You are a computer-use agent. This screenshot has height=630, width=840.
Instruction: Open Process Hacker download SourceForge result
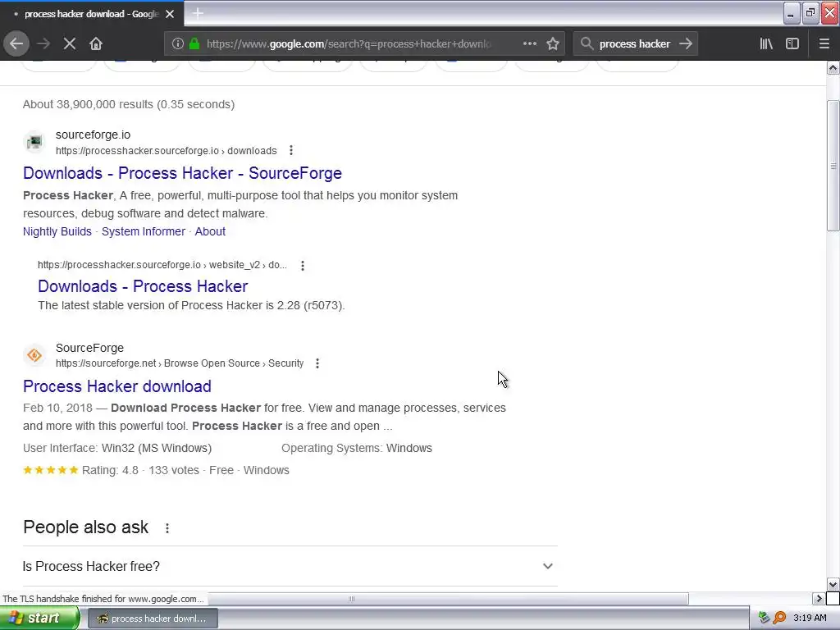116,386
